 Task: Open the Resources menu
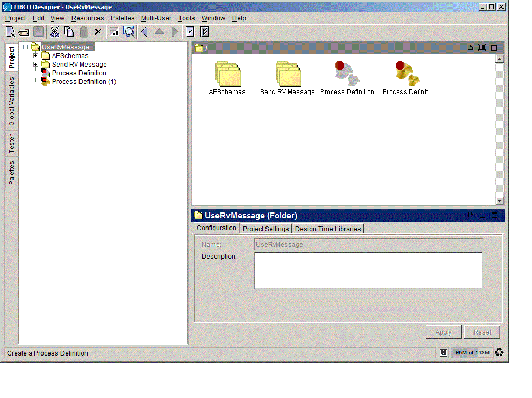tap(88, 18)
